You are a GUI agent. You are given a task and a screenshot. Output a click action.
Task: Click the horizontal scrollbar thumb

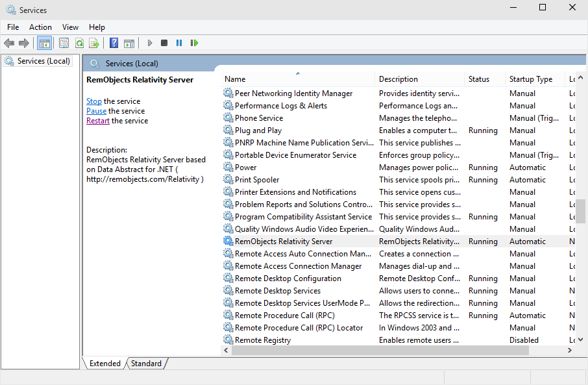click(380, 350)
